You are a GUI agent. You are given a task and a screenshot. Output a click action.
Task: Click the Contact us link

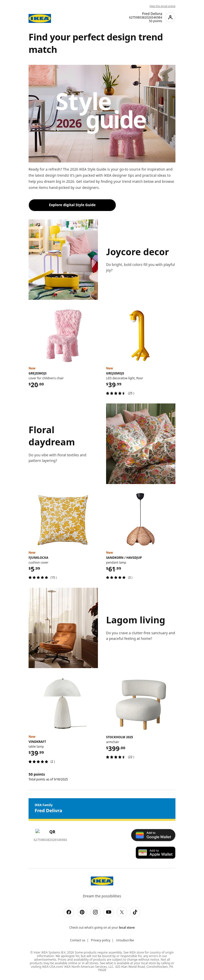(x=78, y=940)
